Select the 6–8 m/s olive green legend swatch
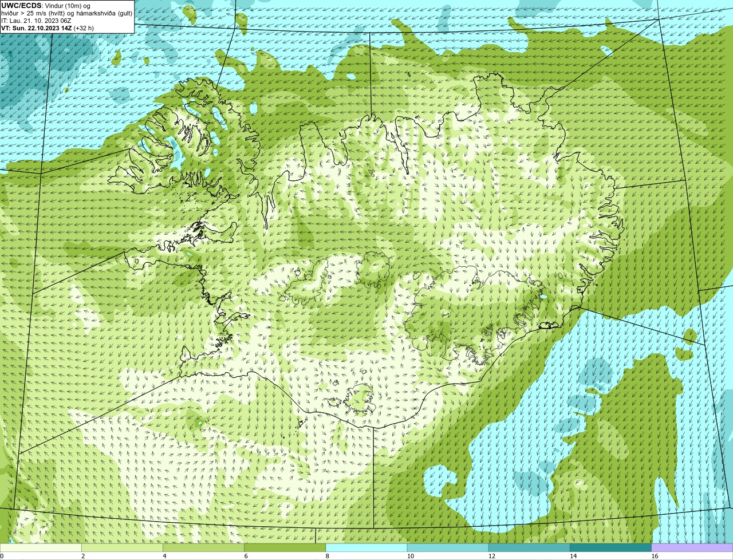733x560 pixels. point(285,547)
